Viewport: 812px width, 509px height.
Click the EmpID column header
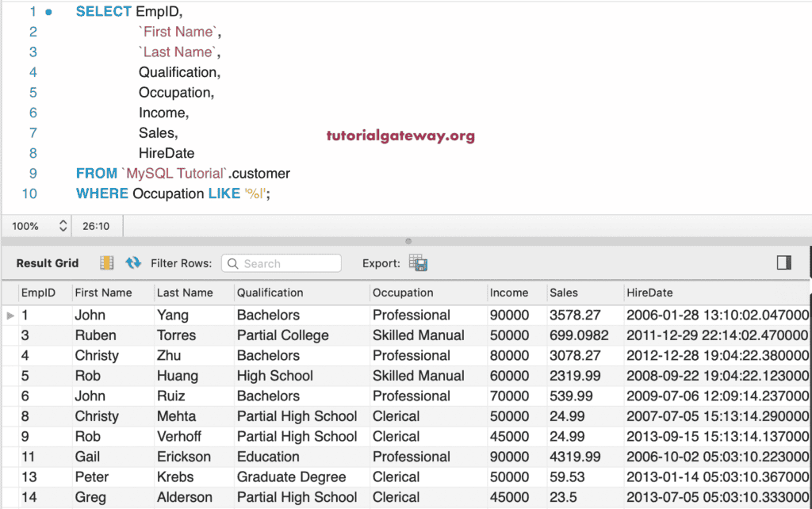pos(38,293)
